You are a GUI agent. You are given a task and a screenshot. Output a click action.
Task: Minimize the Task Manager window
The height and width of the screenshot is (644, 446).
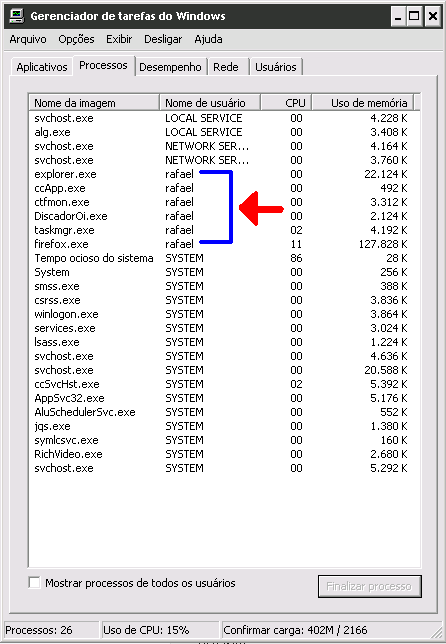[x=398, y=16]
